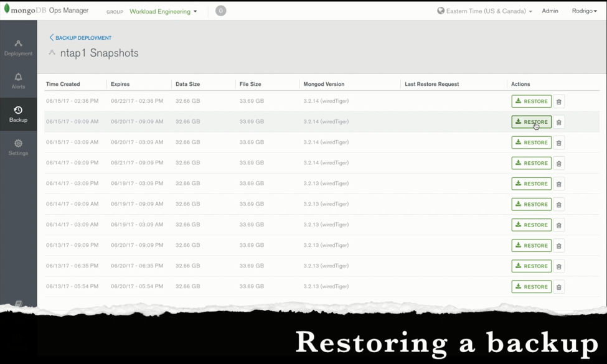This screenshot has height=364, width=607.
Task: Restore the 06/14/17 03:09 AM snapshot
Action: (532, 225)
